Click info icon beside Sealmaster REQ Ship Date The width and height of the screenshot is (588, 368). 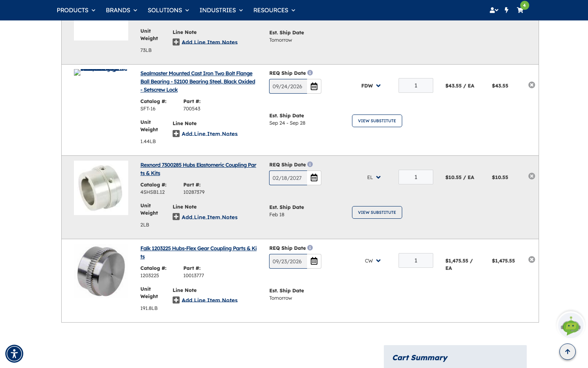click(x=310, y=73)
